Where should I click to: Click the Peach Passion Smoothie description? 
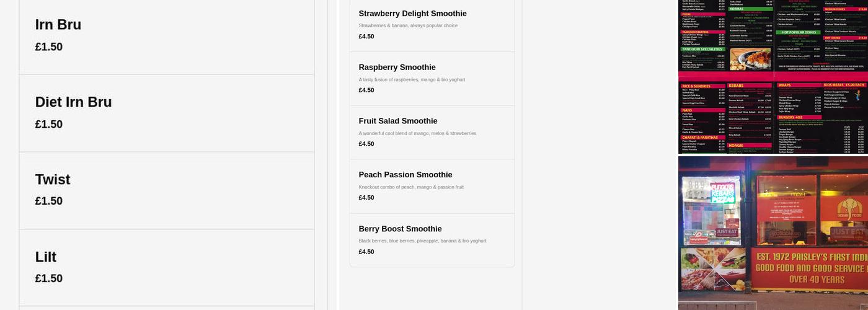(x=411, y=187)
